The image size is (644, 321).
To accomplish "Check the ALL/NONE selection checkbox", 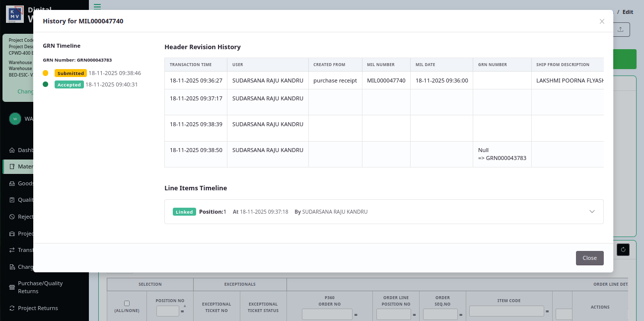I will point(127,303).
